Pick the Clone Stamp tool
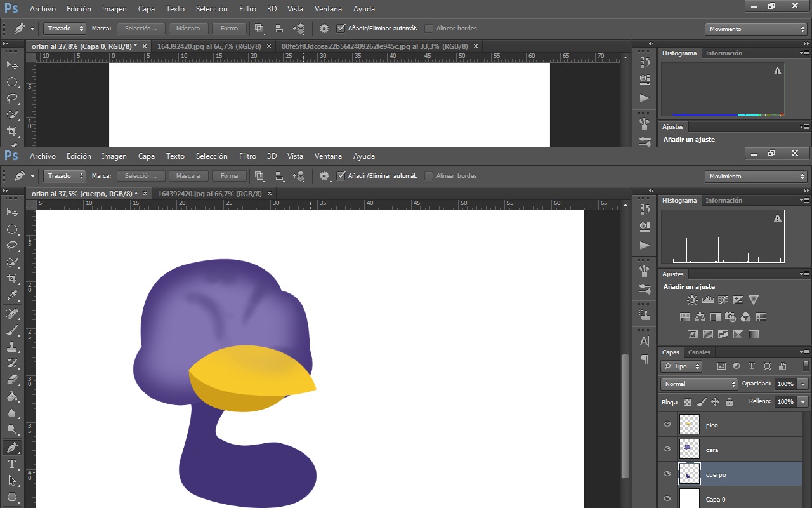Image resolution: width=812 pixels, height=508 pixels. [11, 347]
